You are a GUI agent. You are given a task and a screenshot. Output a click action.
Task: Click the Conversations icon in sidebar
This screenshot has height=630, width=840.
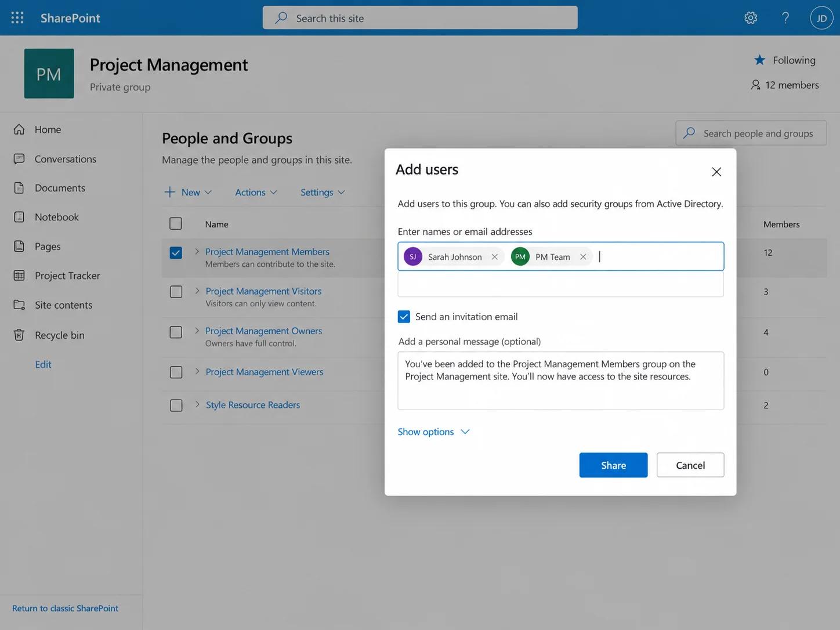(x=19, y=158)
